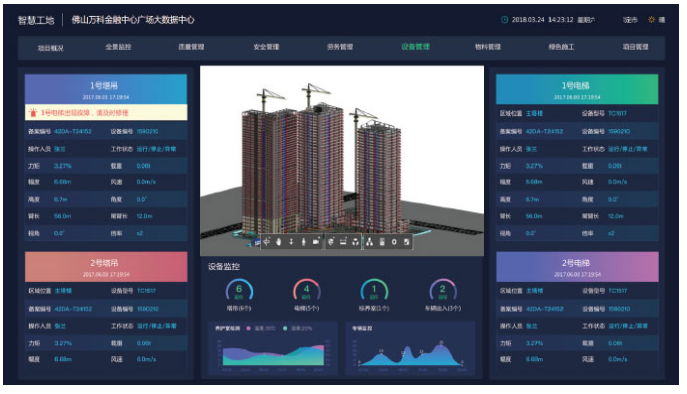Activate the zoom arrow tool in viewer toolbar
Screen dimensions: 687x394
point(291,242)
